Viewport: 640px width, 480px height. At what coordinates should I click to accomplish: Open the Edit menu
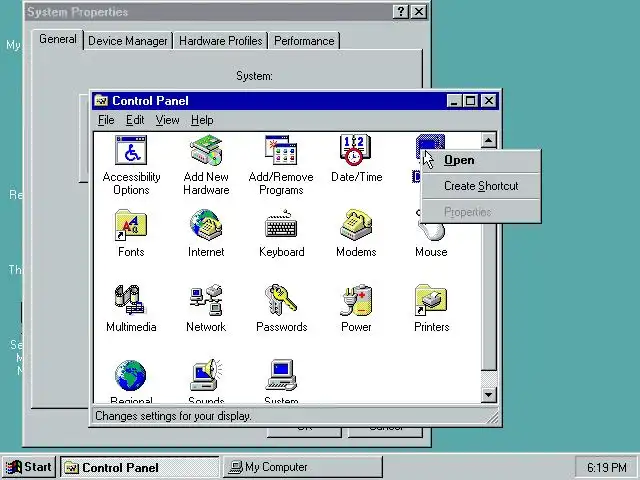[x=135, y=120]
